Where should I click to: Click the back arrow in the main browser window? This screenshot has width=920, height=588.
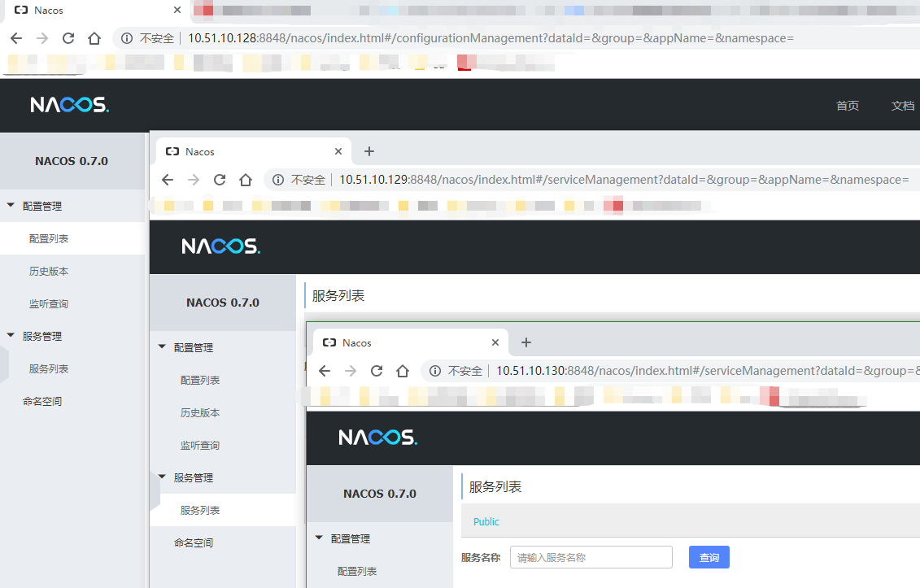(17, 37)
